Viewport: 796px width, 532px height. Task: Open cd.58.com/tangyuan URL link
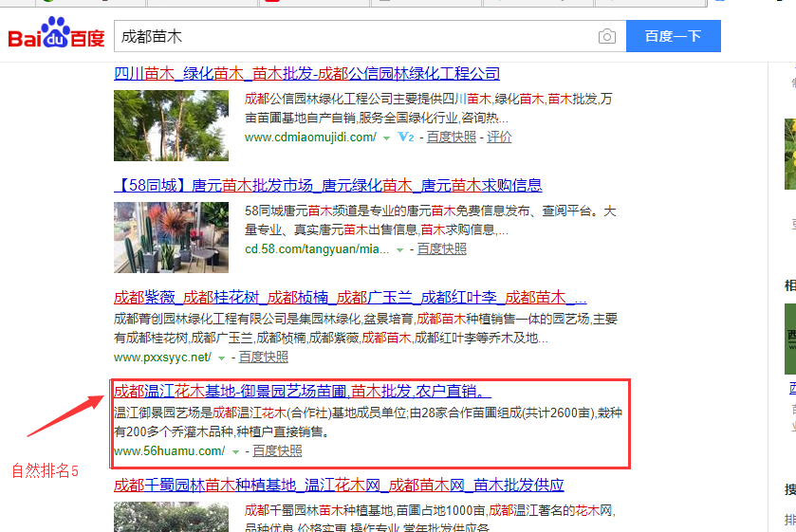coord(317,249)
